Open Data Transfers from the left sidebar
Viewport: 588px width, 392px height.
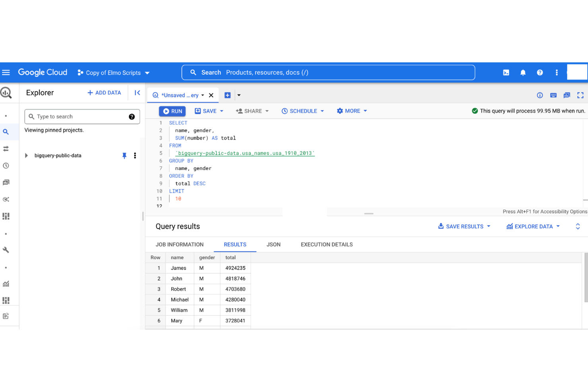[x=6, y=149]
